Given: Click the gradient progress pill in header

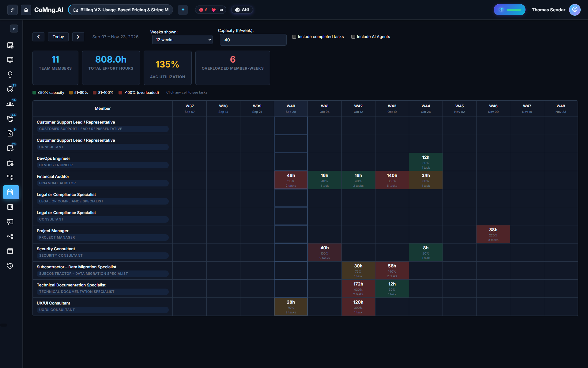Looking at the screenshot, I should (x=510, y=10).
